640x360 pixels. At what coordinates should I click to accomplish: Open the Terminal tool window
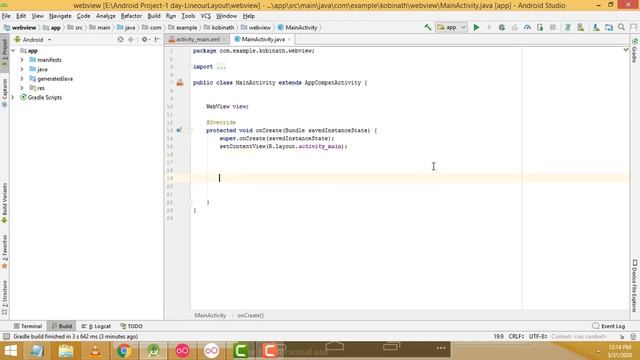click(28, 326)
